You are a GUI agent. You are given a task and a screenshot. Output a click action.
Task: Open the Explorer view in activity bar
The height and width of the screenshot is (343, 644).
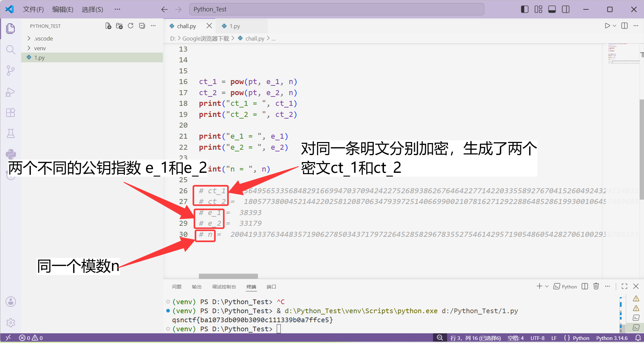click(x=11, y=28)
